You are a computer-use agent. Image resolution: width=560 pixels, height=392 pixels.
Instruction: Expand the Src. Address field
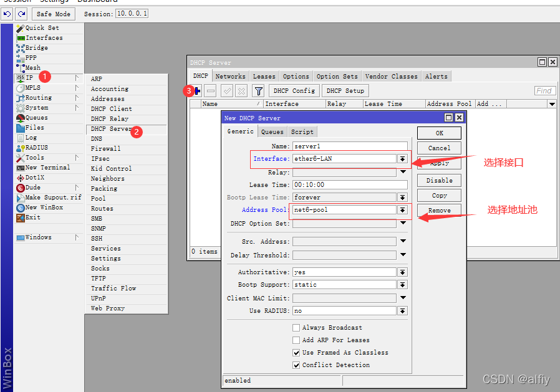coord(403,241)
